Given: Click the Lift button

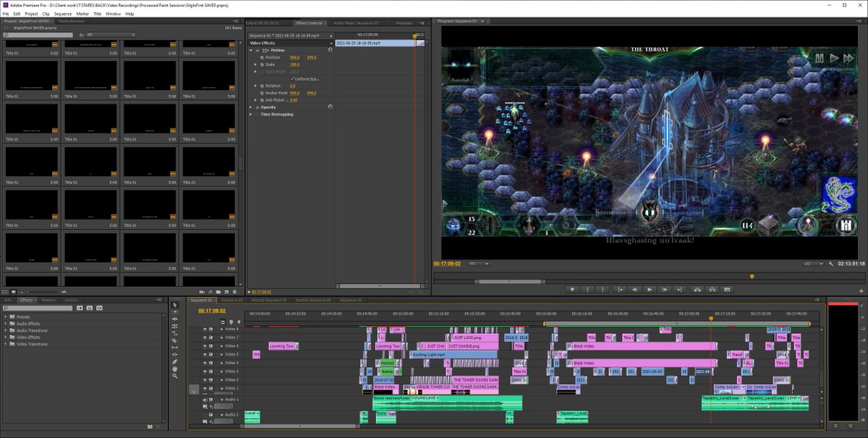Looking at the screenshot, I should [696, 289].
